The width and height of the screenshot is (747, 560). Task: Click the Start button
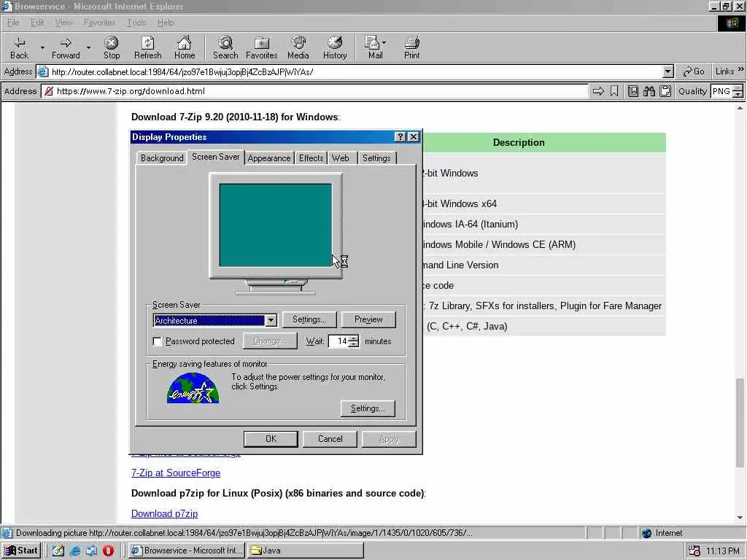coord(22,551)
